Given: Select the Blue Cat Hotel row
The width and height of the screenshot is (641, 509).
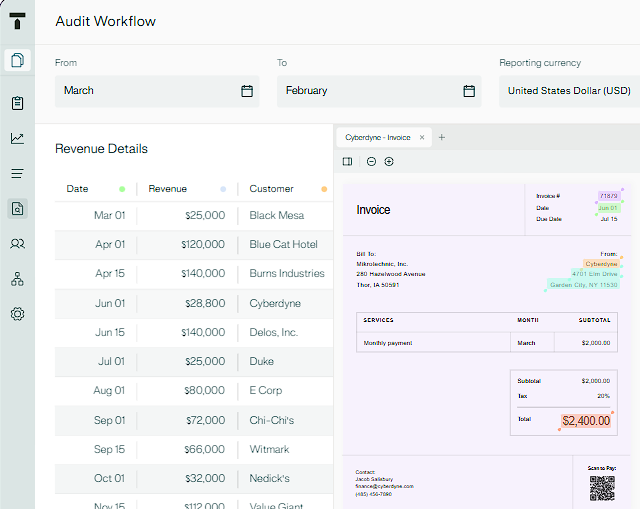Looking at the screenshot, I should pyautogui.click(x=194, y=244).
